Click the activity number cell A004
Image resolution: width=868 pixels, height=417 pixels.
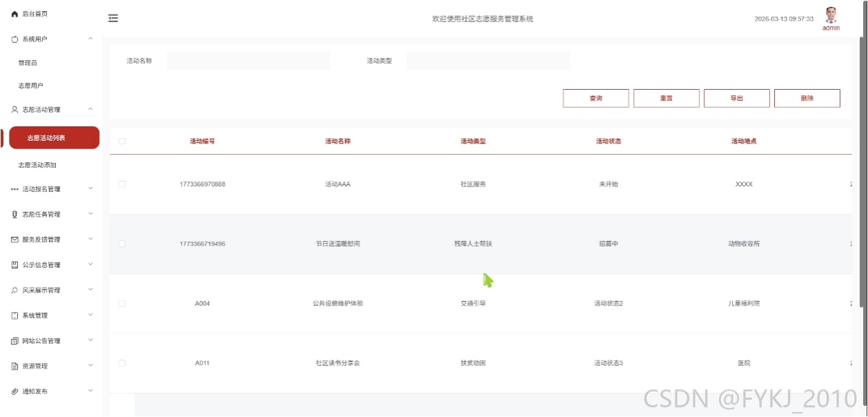click(x=202, y=303)
